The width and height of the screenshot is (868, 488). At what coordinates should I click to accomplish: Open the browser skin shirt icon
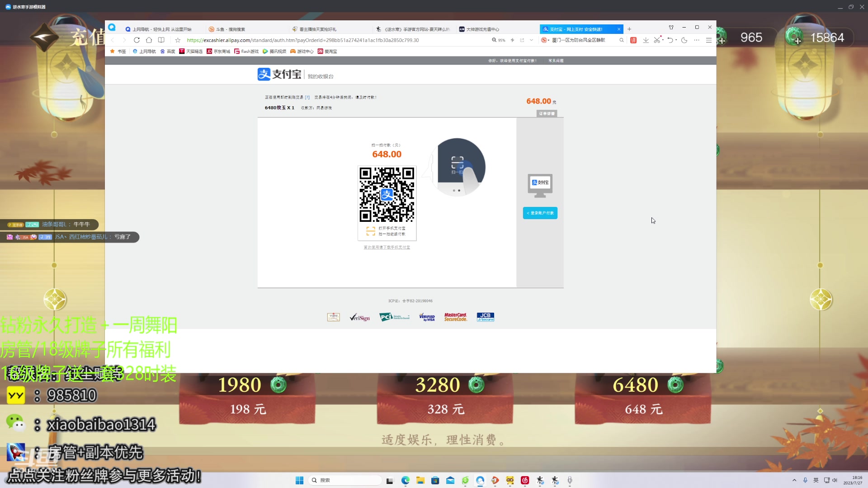tap(671, 28)
